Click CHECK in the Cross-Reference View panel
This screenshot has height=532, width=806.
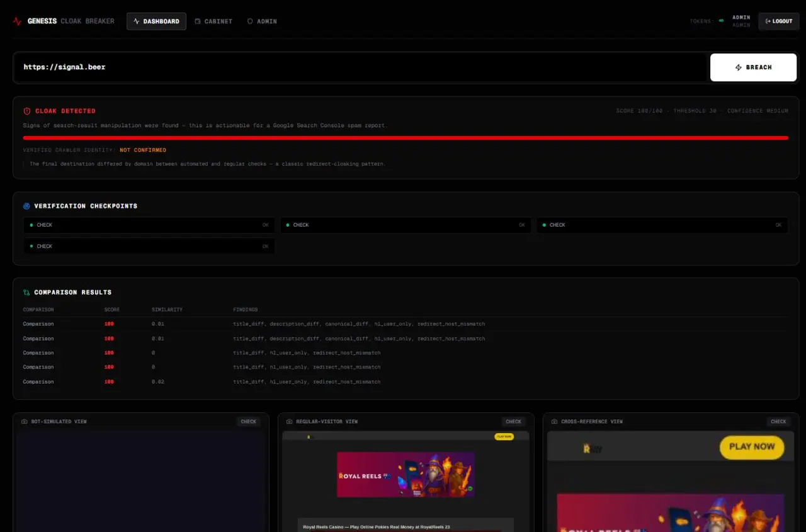pyautogui.click(x=779, y=421)
